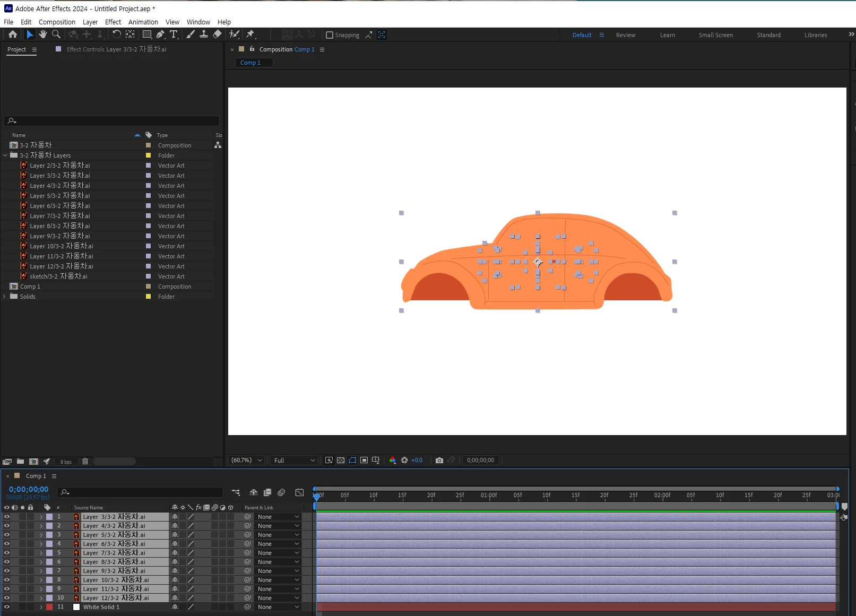The height and width of the screenshot is (616, 856).
Task: Hide the Layer 7/3-2 layer in timeline
Action: [7, 553]
